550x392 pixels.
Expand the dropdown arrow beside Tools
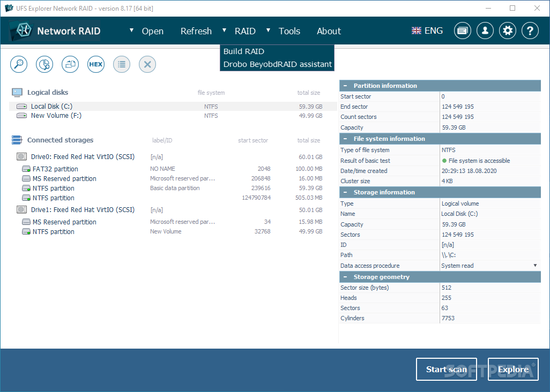pyautogui.click(x=268, y=31)
